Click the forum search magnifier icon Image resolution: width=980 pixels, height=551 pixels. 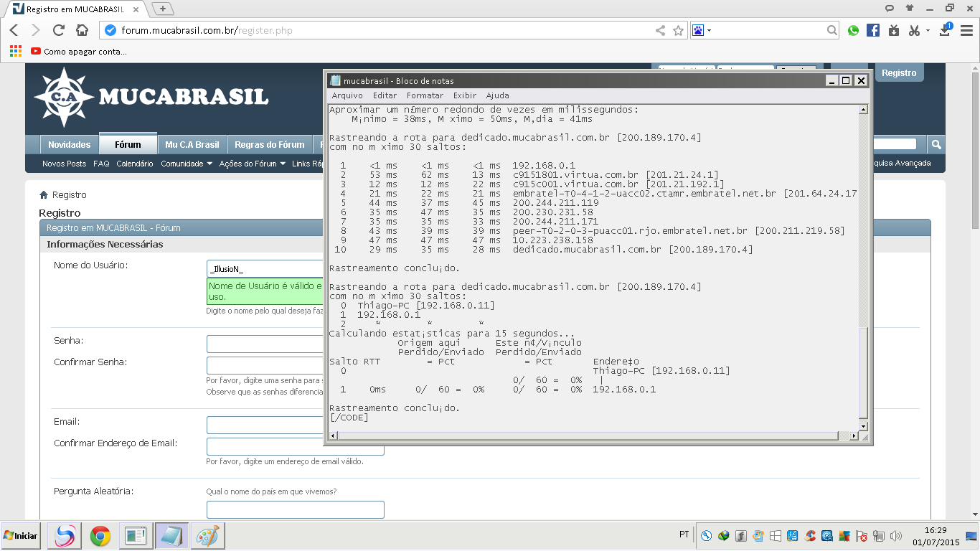point(936,144)
